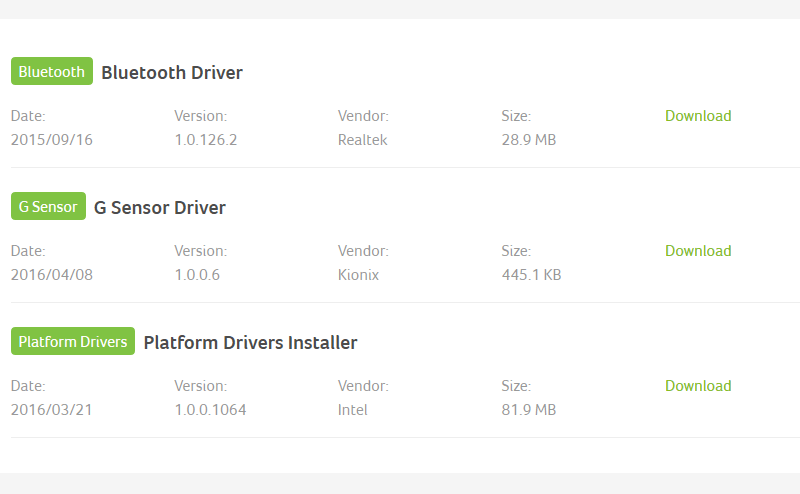Select the Intel vendor name

(352, 409)
